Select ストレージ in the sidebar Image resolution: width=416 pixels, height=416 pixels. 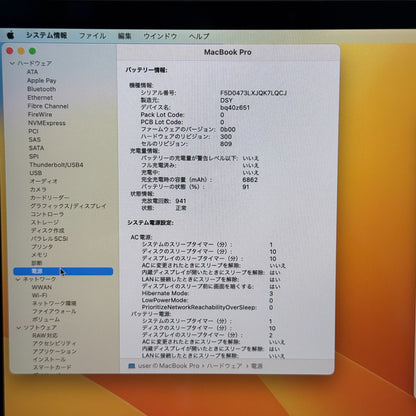pyautogui.click(x=45, y=222)
